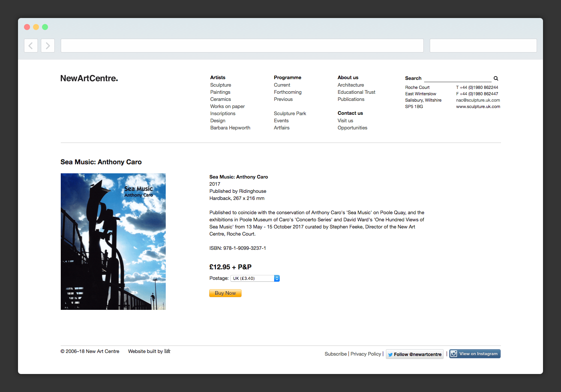Image resolution: width=561 pixels, height=392 pixels.
Task: Click the yellow minimize window dot
Action: click(36, 27)
